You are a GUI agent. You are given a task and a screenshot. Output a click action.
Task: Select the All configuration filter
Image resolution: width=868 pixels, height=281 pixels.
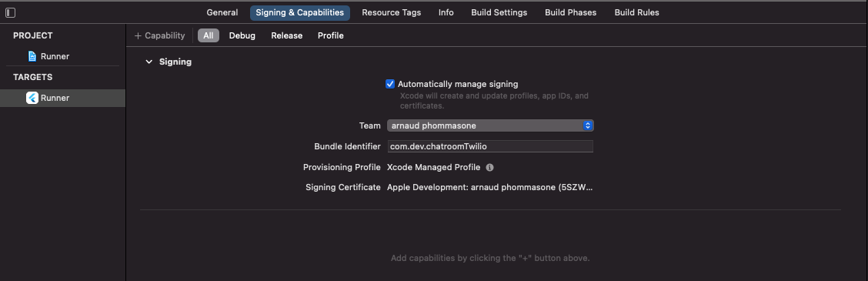click(x=208, y=35)
